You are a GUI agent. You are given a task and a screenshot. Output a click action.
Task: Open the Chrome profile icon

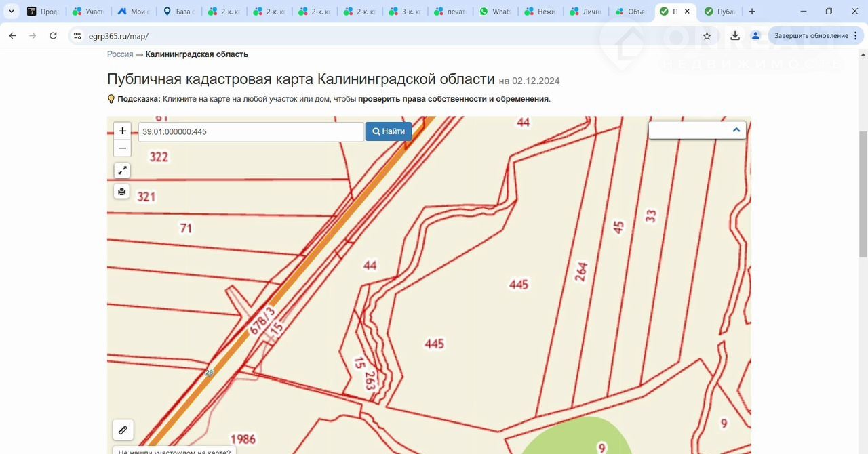pyautogui.click(x=755, y=36)
